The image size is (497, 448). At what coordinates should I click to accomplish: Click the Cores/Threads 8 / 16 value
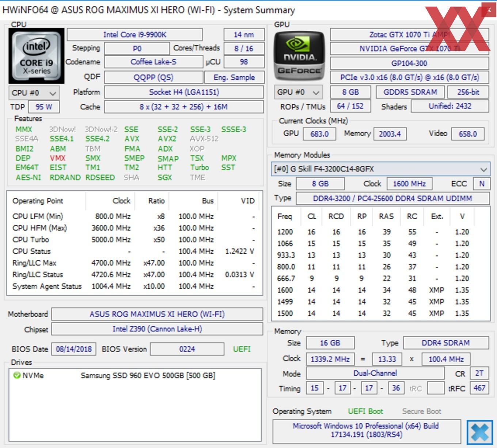[244, 48]
